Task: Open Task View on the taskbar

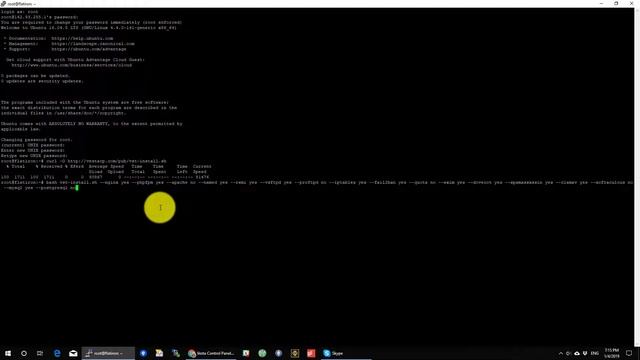Action: click(40, 353)
